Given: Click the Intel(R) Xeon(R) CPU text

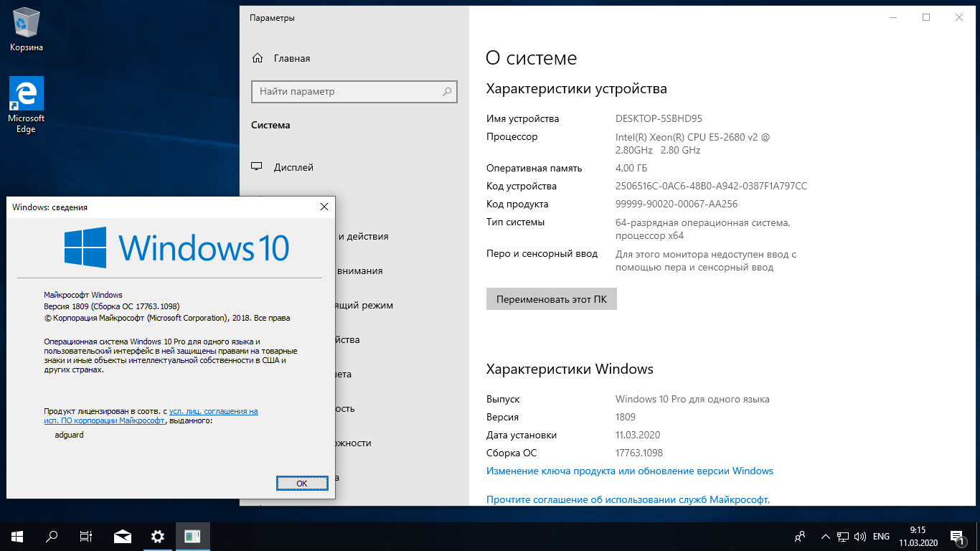Looking at the screenshot, I should 693,143.
